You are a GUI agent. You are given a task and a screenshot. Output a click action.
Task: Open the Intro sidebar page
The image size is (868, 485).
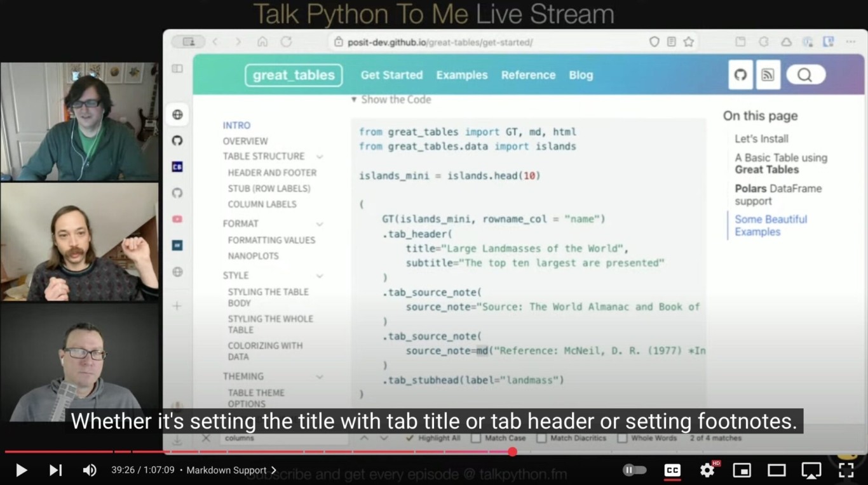[x=236, y=126]
